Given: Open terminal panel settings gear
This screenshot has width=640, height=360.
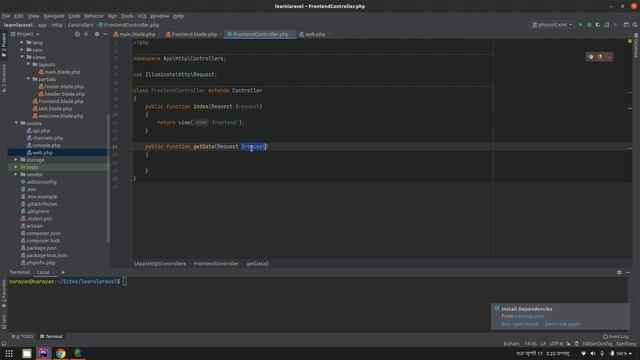Looking at the screenshot, I should [x=619, y=272].
